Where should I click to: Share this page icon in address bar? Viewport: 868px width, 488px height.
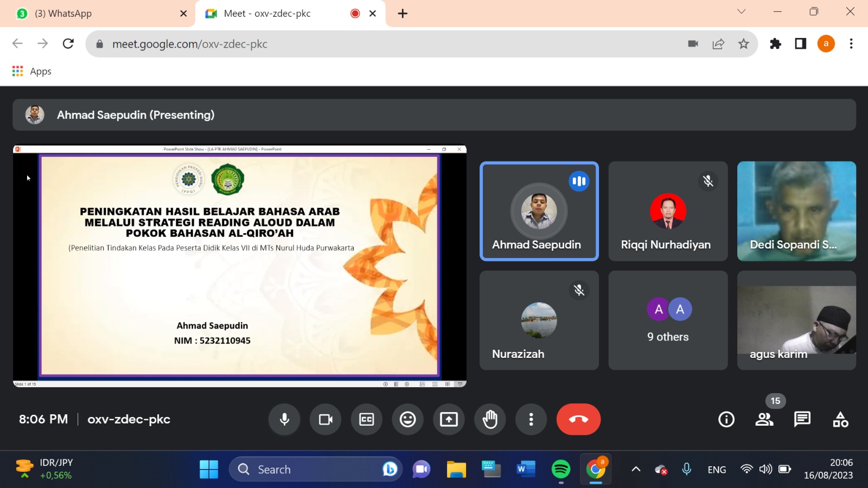pos(718,44)
